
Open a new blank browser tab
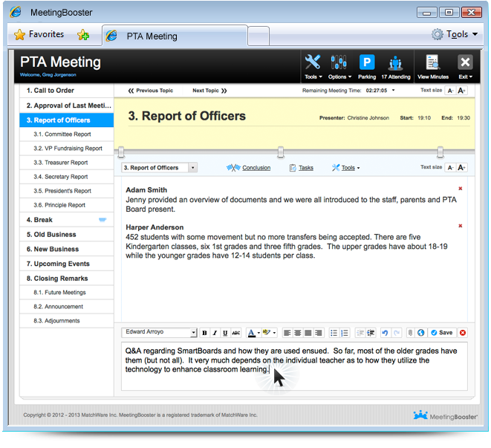point(258,36)
